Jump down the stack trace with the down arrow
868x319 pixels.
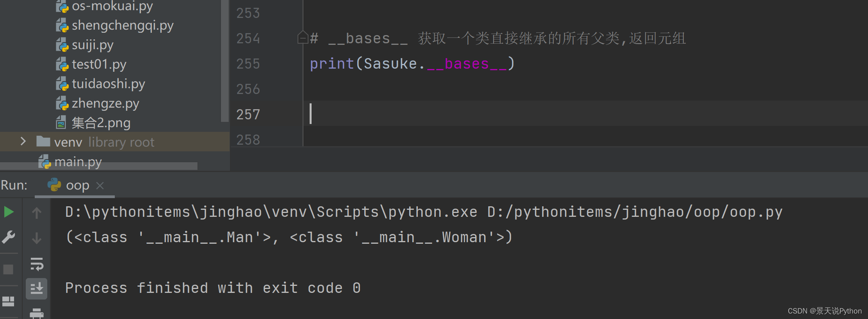pos(37,238)
